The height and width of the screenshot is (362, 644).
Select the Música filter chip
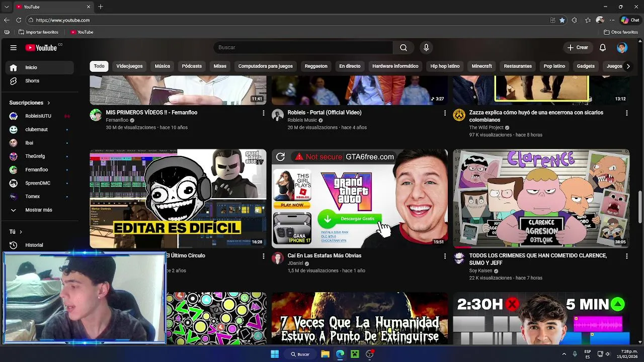point(162,66)
